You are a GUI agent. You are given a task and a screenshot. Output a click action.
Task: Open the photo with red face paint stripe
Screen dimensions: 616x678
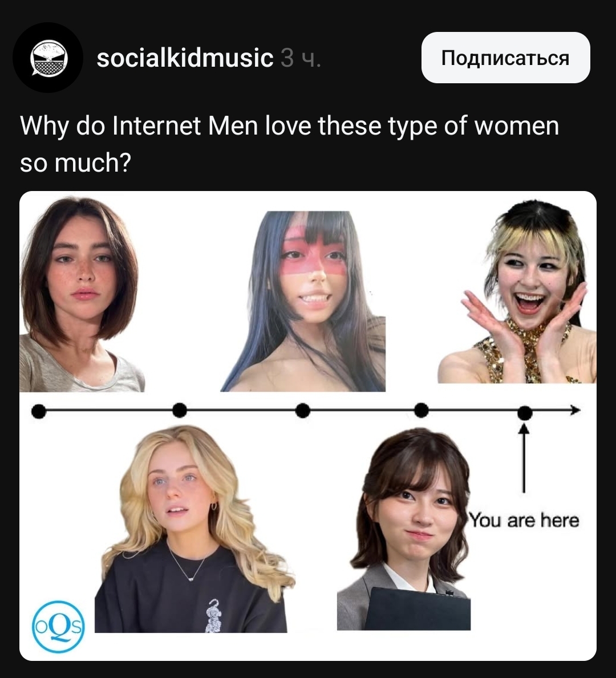coord(303,301)
